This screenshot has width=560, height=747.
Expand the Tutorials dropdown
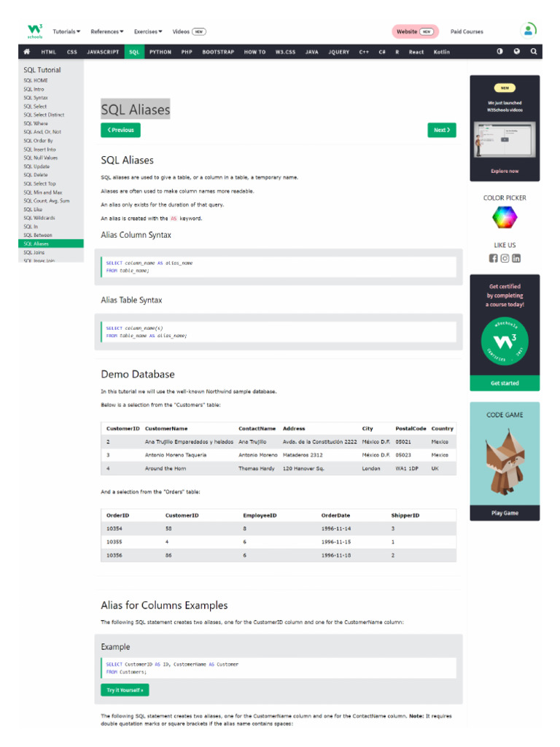66,31
